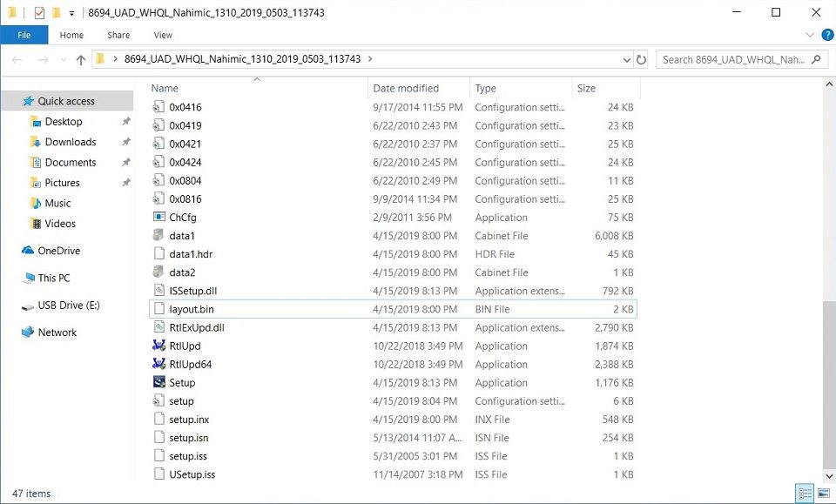Select the setup.isn file
The width and height of the screenshot is (836, 504).
[x=393, y=437]
